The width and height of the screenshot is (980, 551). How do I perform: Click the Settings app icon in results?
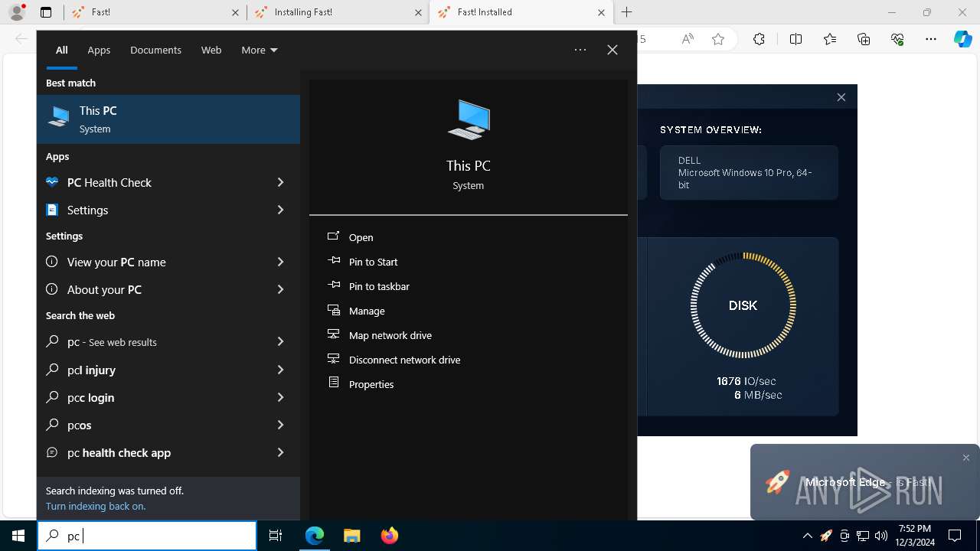pyautogui.click(x=52, y=210)
